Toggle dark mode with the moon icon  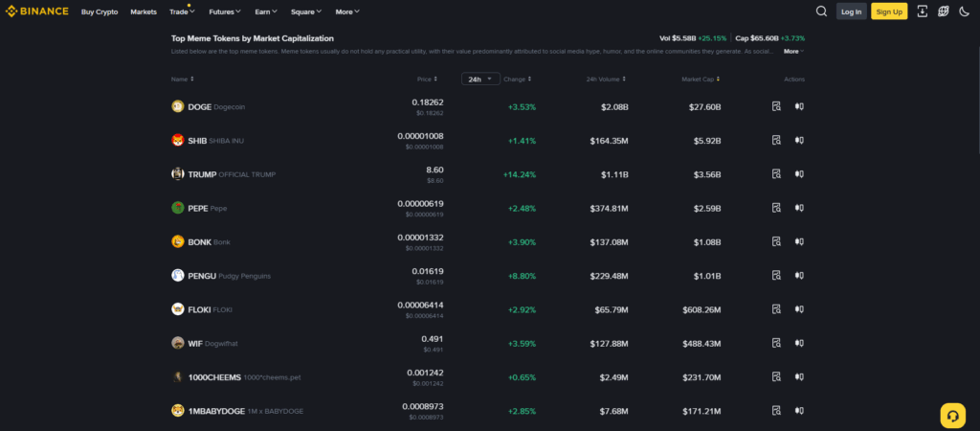tap(964, 11)
